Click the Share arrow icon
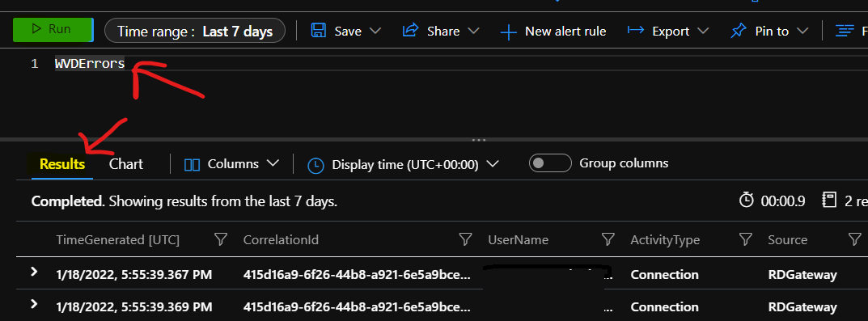 pos(410,31)
